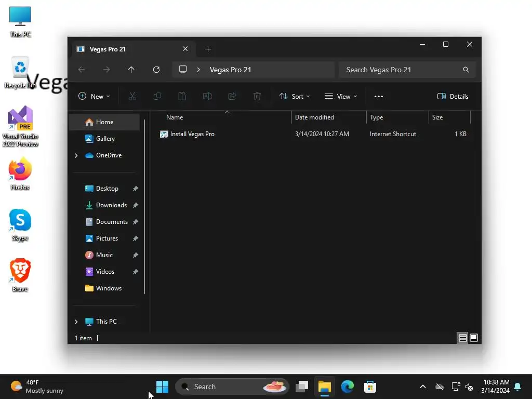Unpin Documents pin icon
Screen dimensions: 532x399
136,222
